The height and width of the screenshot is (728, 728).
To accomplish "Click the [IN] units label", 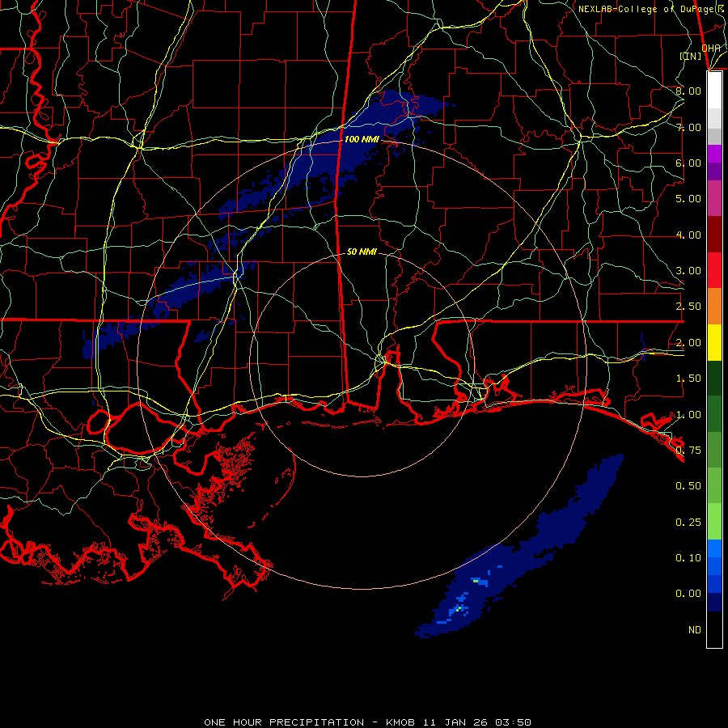I will click(x=691, y=56).
